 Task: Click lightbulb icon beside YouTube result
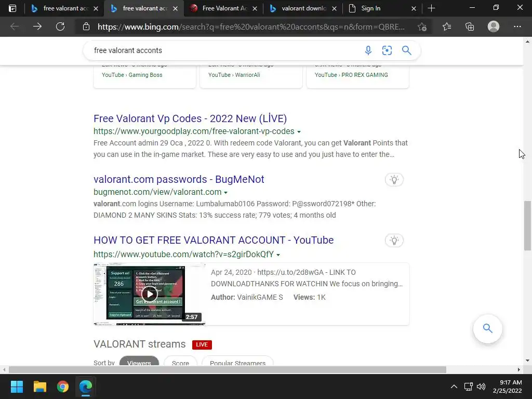pyautogui.click(x=394, y=241)
